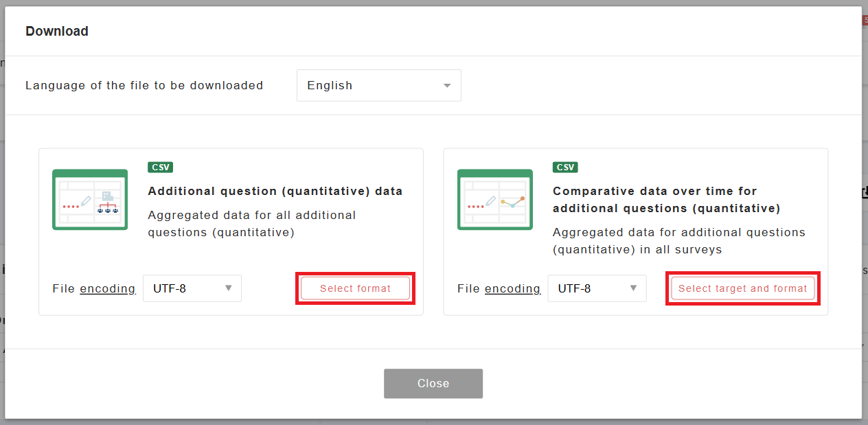The width and height of the screenshot is (868, 425).
Task: Click the underlined encoding label in the Comparative data card
Action: 512,288
